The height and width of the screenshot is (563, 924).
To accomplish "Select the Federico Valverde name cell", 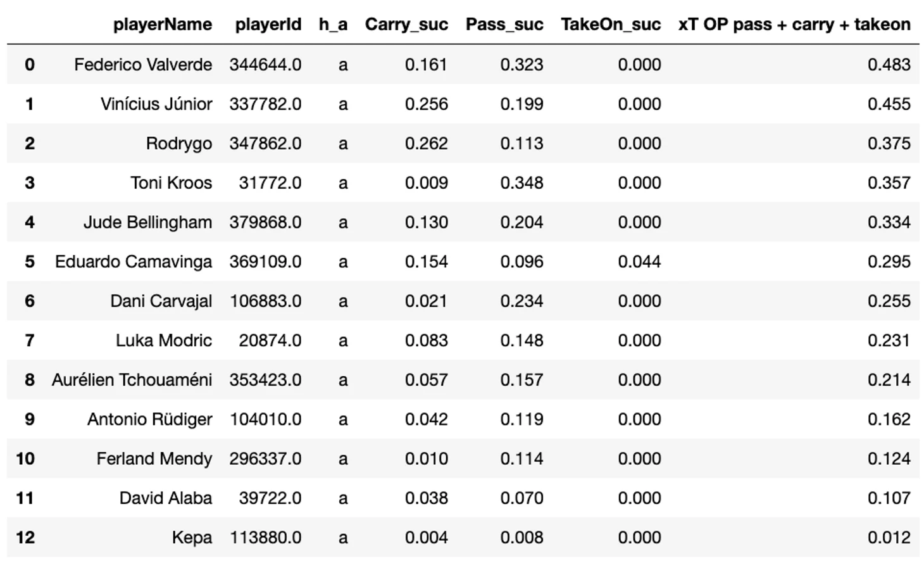I will pyautogui.click(x=143, y=65).
